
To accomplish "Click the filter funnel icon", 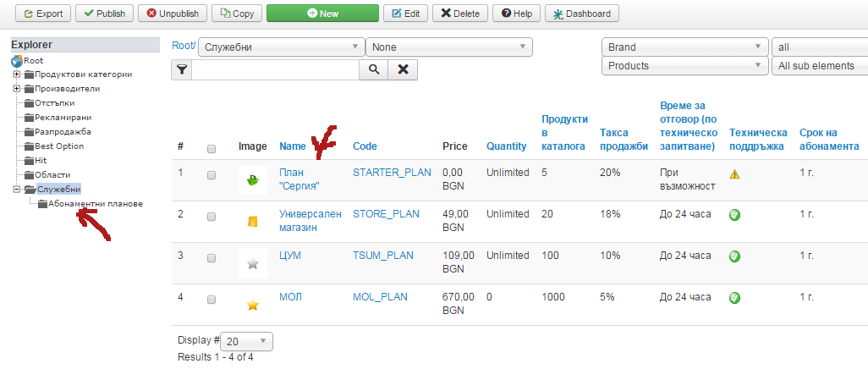I will 181,70.
